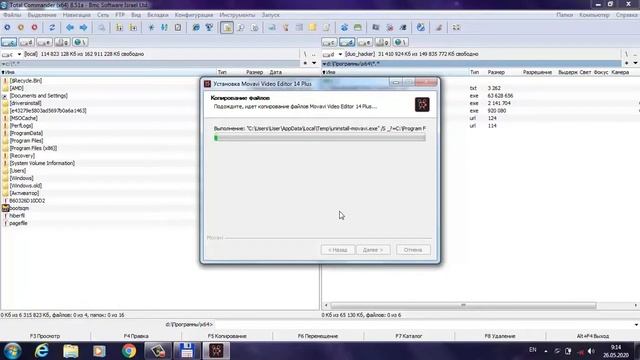640x360 pixels.
Task: Open Google Chrome from the taskbar
Action: (129, 351)
